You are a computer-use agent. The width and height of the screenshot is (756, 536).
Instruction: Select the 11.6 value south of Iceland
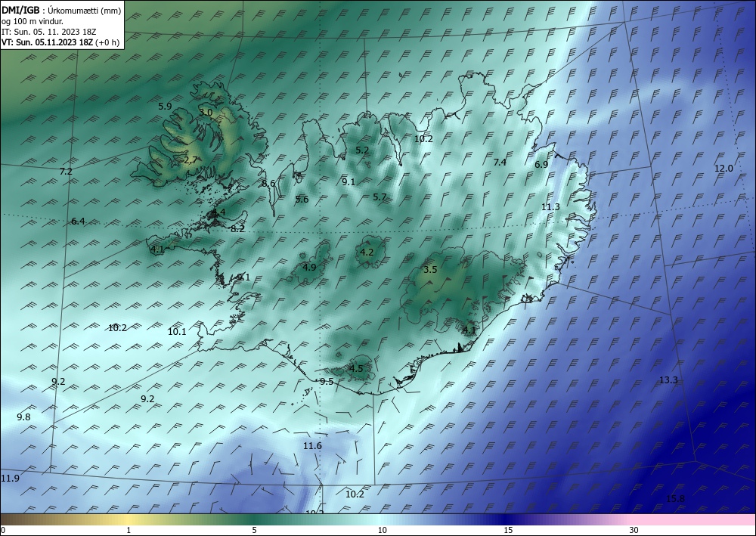click(x=312, y=446)
